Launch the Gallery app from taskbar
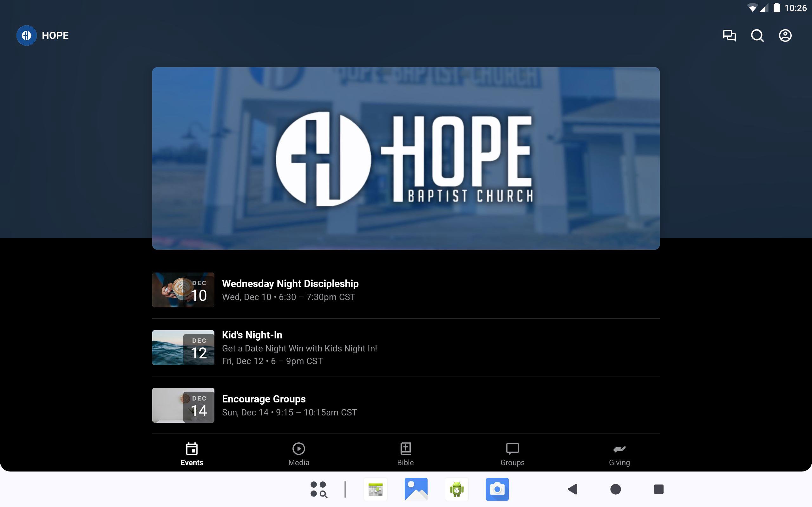The width and height of the screenshot is (812, 507). click(x=416, y=489)
